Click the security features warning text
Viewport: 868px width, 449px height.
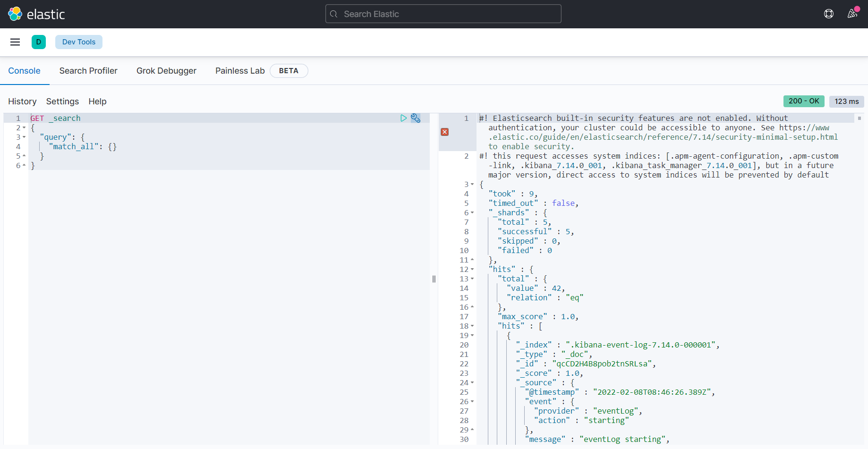pyautogui.click(x=659, y=132)
